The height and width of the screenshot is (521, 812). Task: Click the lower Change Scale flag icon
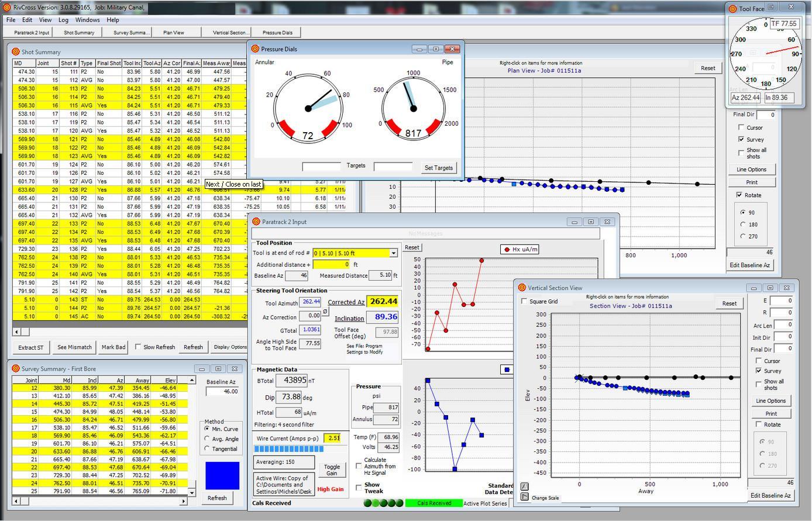525,497
